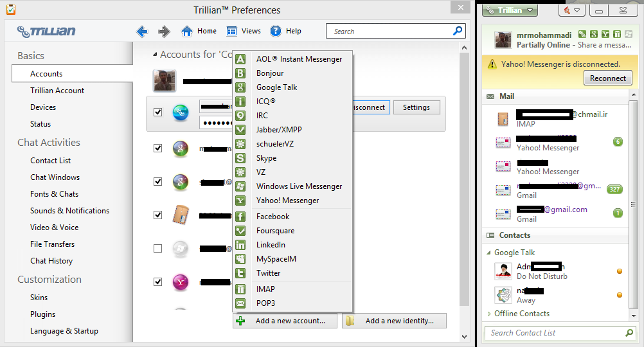Screen dimensions: 644x349
Task: Click the Twitter icon in menu
Action: (240, 273)
